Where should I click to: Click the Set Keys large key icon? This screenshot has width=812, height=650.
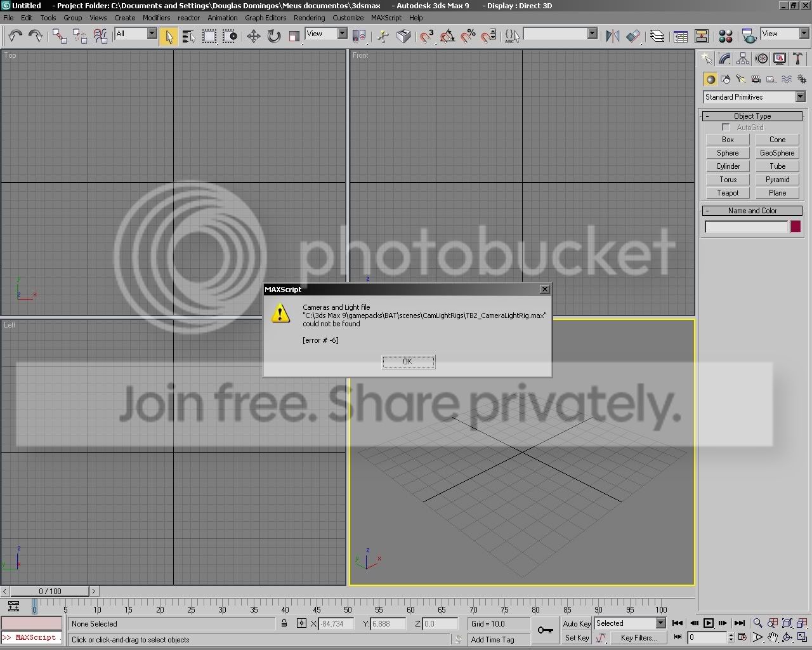(x=545, y=630)
